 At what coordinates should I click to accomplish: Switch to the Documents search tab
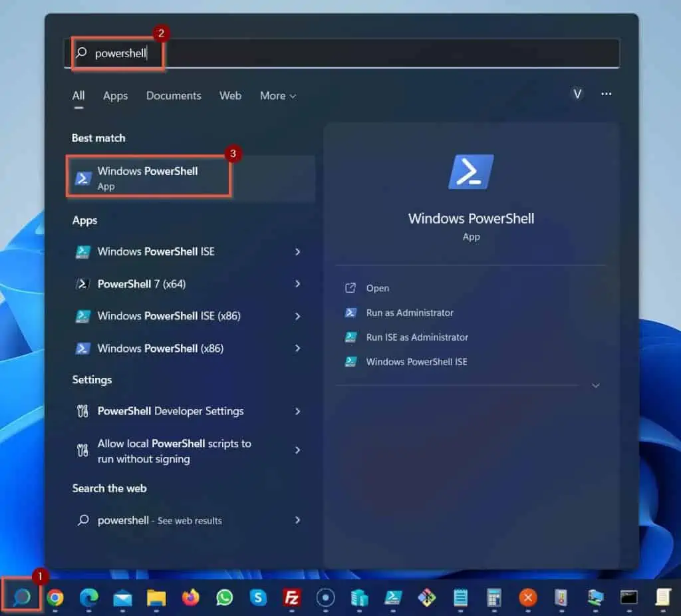pyautogui.click(x=173, y=96)
